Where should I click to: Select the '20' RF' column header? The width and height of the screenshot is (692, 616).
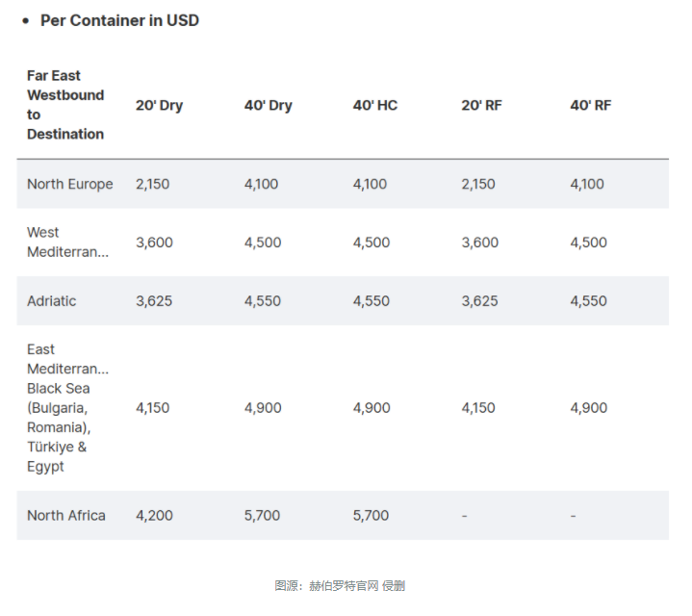[481, 105]
